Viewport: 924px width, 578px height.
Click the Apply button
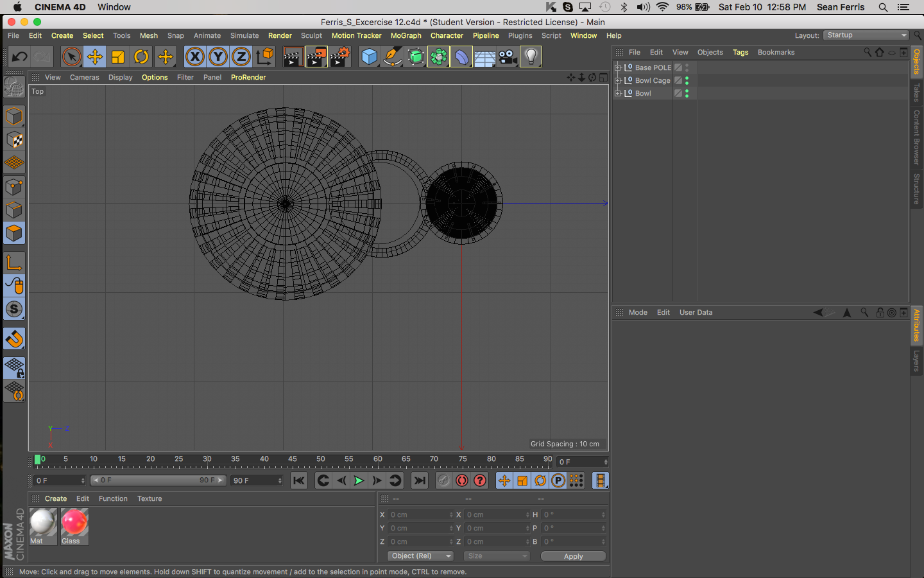point(573,556)
